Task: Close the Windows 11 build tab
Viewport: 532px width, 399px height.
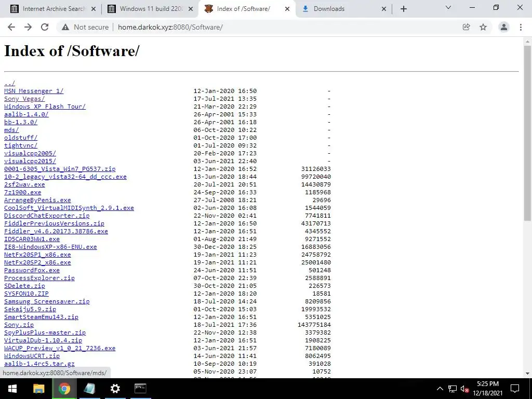Action: pos(191,9)
